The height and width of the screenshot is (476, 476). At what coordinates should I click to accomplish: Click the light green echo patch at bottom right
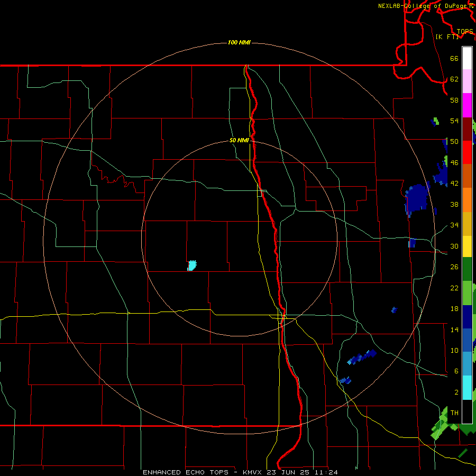pyautogui.click(x=440, y=424)
